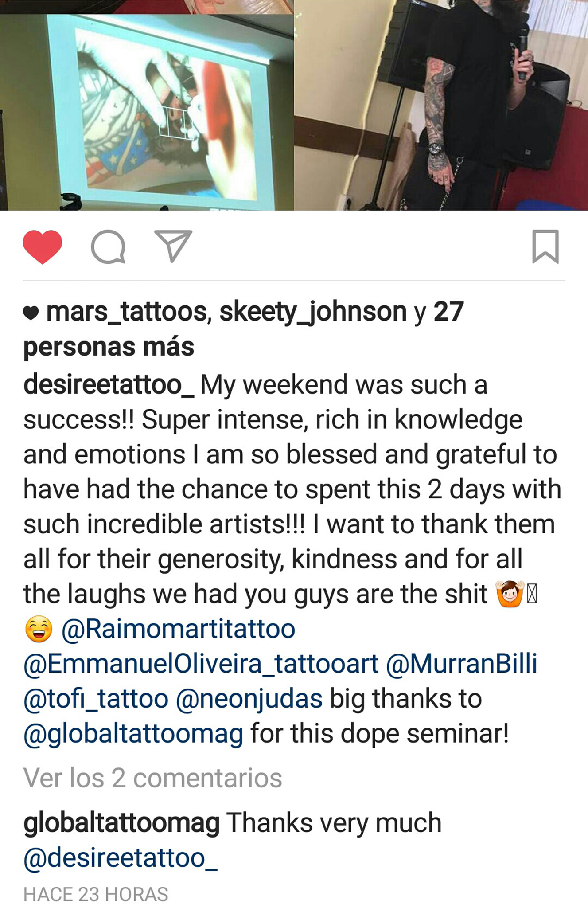
Task: Open the @neonjudas mention
Action: 249,700
